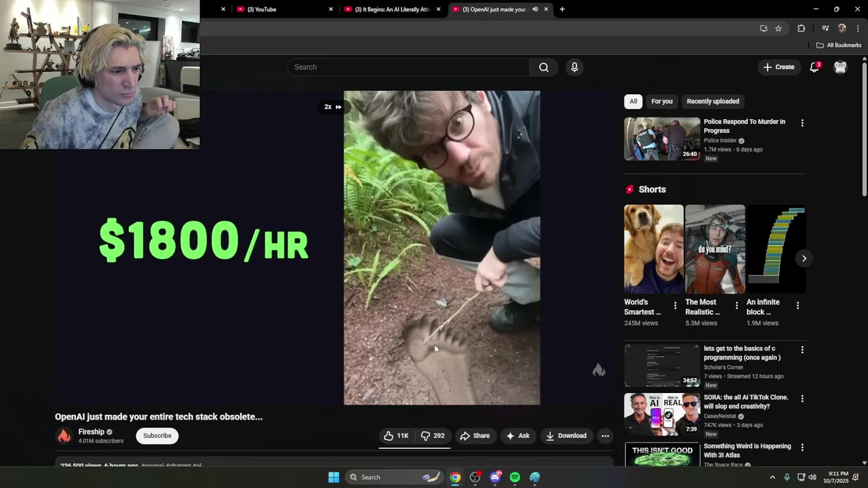Open volume control in system tray
Image resolution: width=868 pixels, height=488 pixels.
(x=812, y=477)
